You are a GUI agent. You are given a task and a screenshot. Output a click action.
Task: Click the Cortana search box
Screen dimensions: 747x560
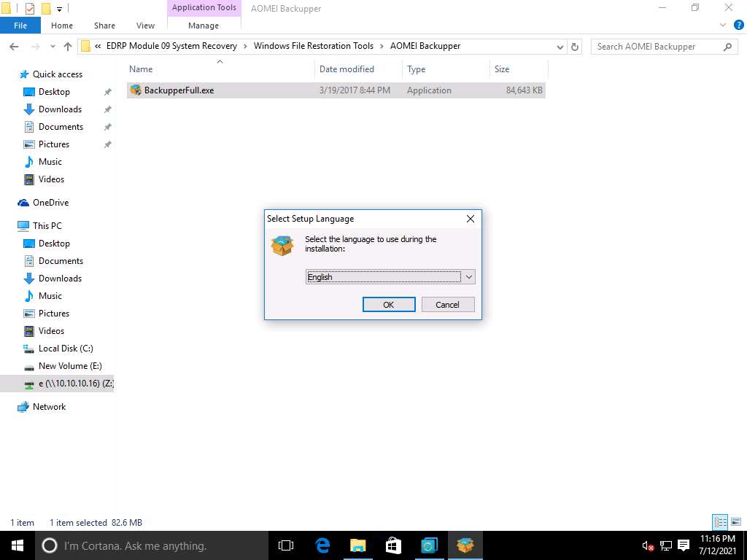152,545
